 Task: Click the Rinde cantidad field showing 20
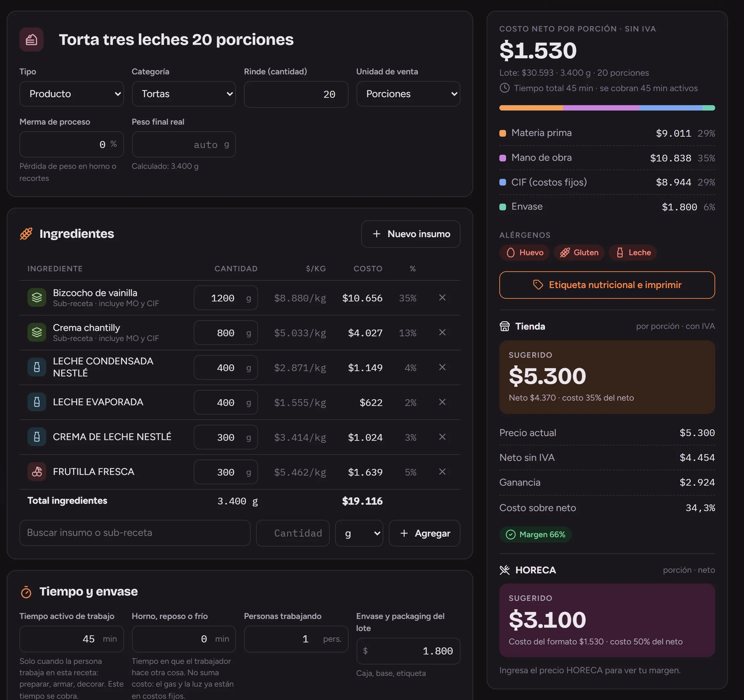coord(296,94)
